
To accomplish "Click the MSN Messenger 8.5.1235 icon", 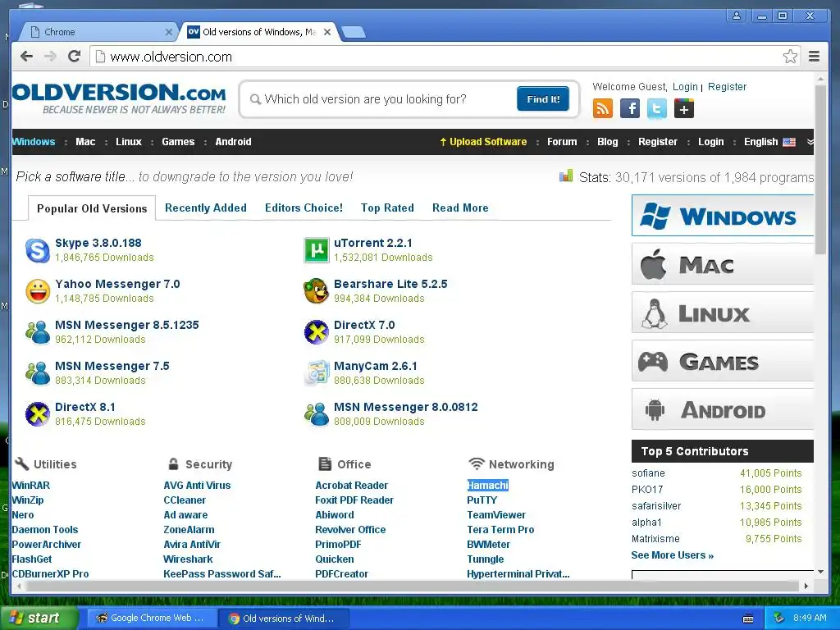I will pos(38,333).
